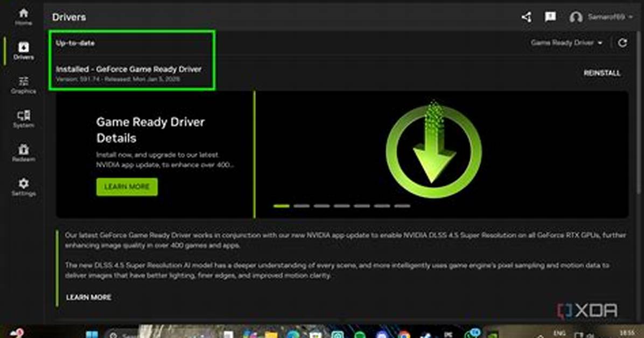Image resolution: width=644 pixels, height=338 pixels.
Task: Open the Samarof69 account menu arrow
Action: point(631,17)
